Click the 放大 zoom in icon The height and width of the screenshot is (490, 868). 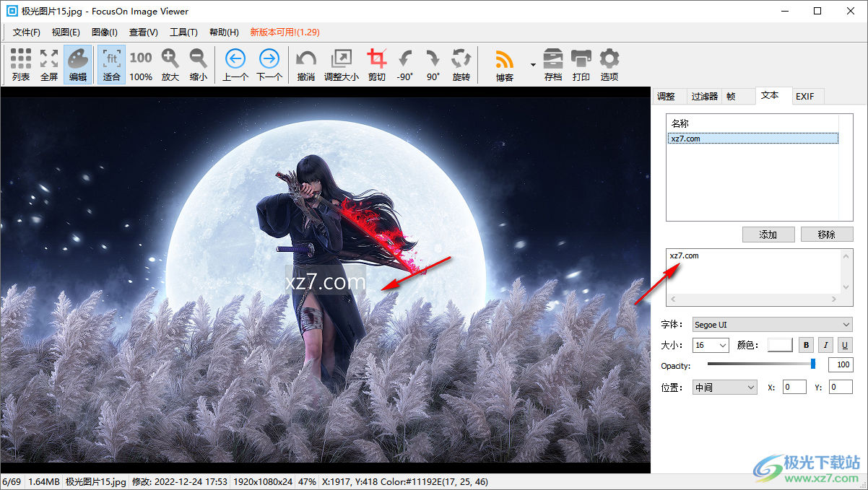170,65
